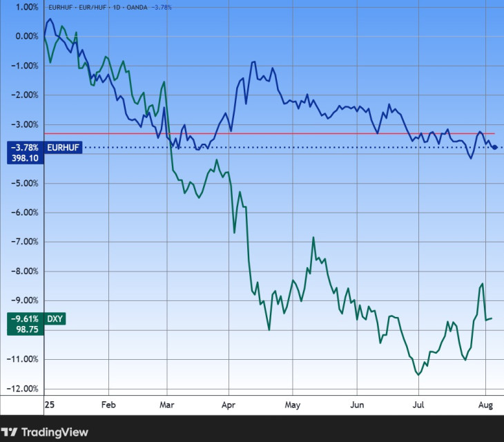Click the Mar label on time axis
The image size is (504, 442).
pos(167,405)
